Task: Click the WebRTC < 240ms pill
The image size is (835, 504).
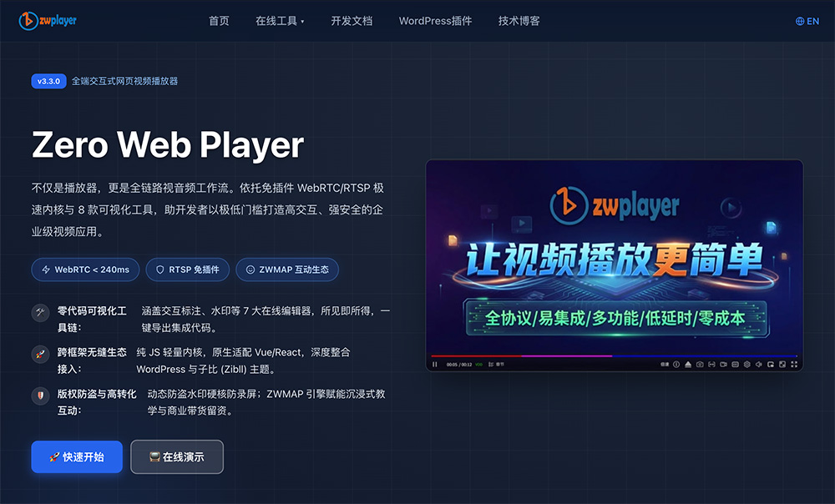Action: click(x=85, y=270)
